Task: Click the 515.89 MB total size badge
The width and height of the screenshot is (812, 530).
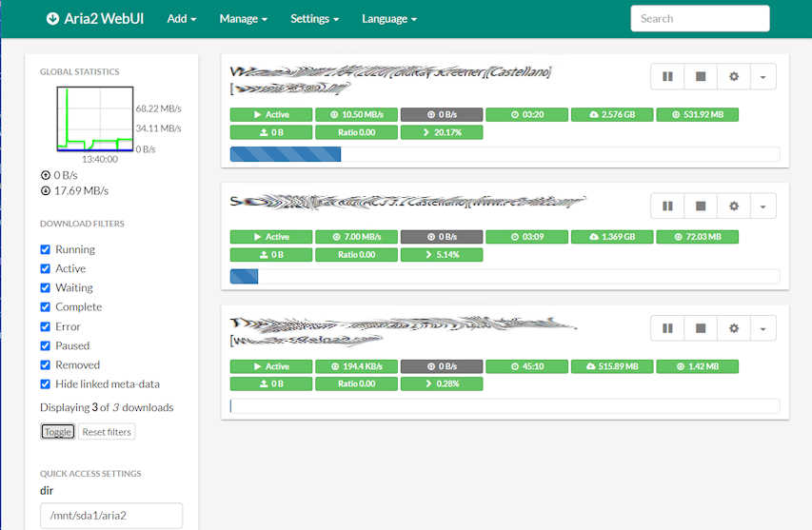Action: point(612,366)
